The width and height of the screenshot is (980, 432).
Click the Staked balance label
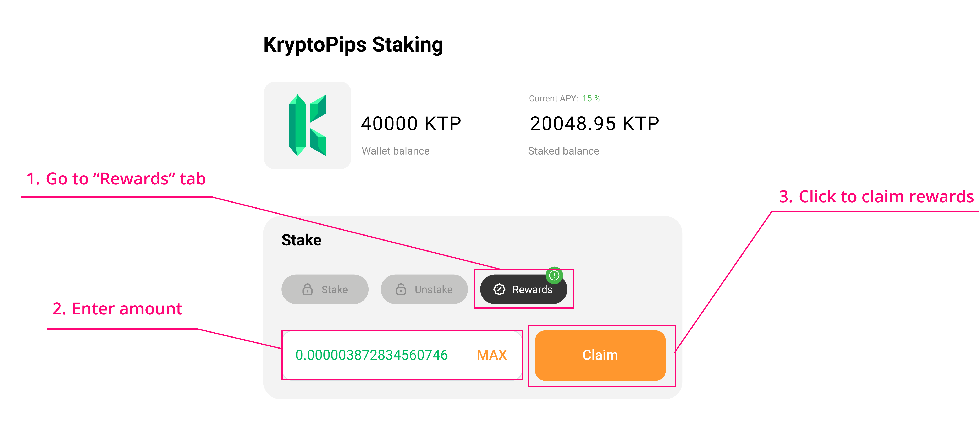(x=563, y=151)
